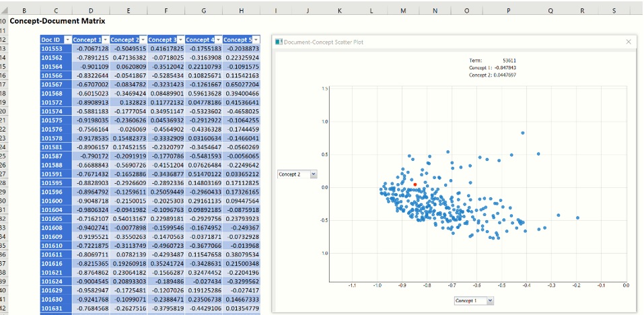Open the Y-axis Concept 2 combo box
The height and width of the screenshot is (315, 644).
(313, 174)
